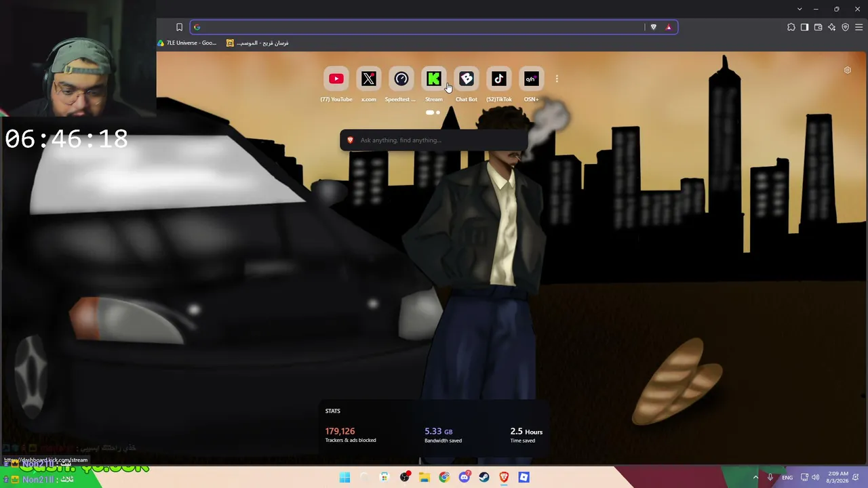Open the Leo AI sparkle icon

coord(831,27)
